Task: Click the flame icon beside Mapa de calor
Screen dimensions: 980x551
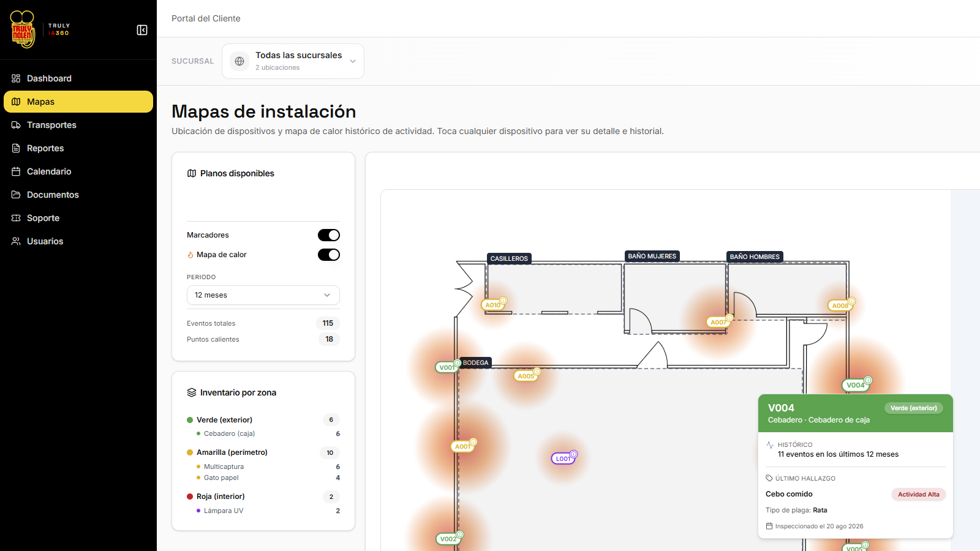Action: coord(190,255)
